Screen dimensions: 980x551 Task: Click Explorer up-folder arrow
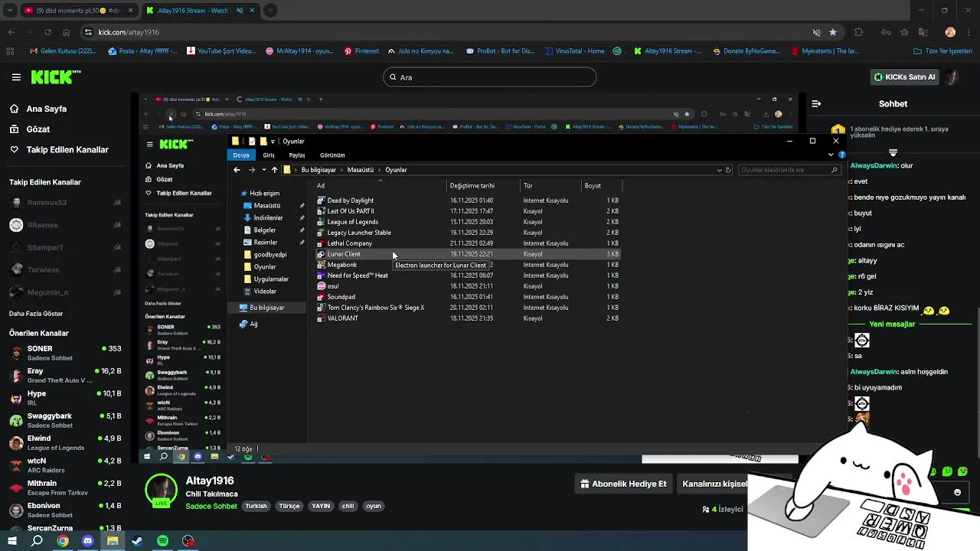pyautogui.click(x=274, y=170)
